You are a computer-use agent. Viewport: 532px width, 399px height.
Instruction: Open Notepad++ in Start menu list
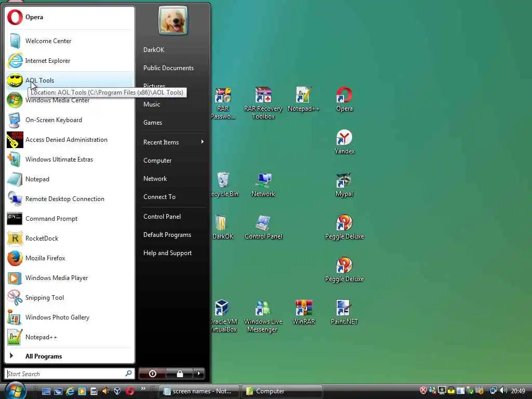pos(70,337)
